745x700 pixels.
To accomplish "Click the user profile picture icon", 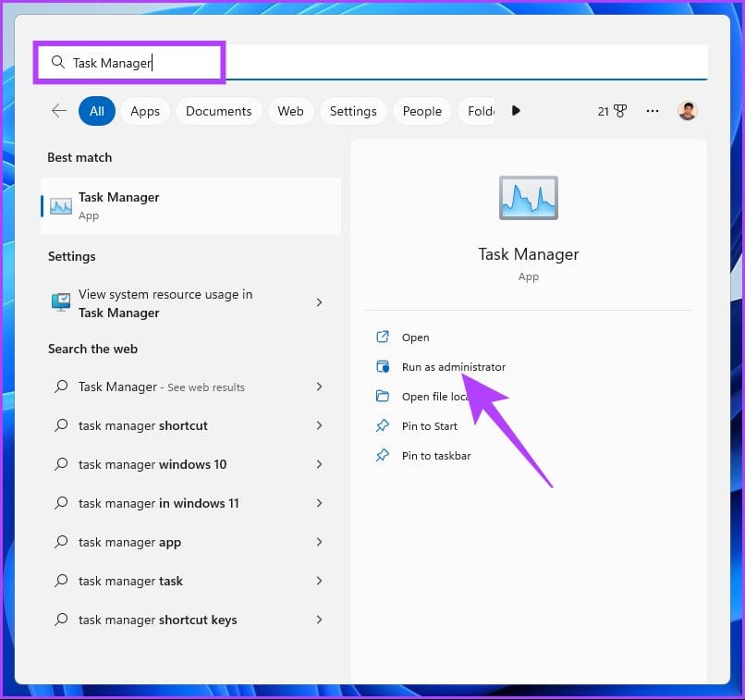I will pos(688,110).
